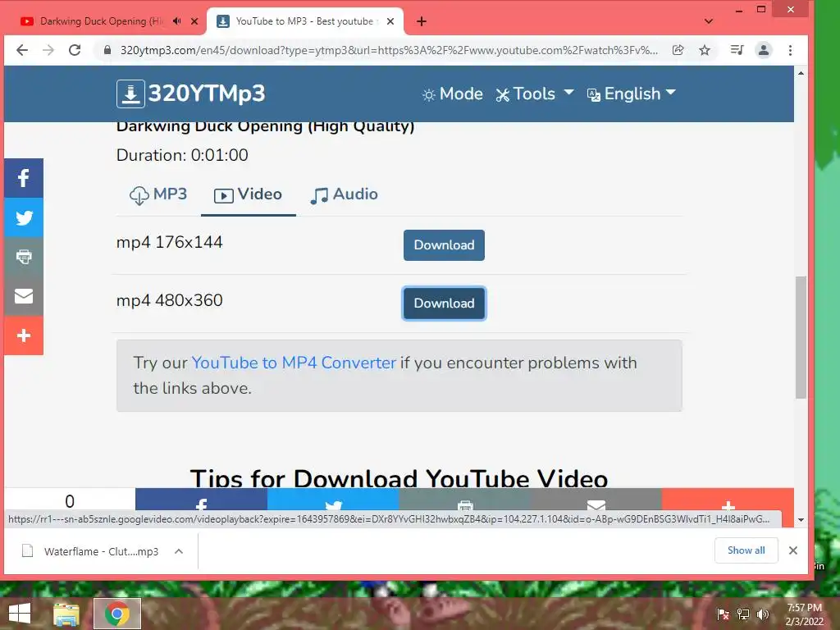Bookmark this page with the star icon

[705, 50]
